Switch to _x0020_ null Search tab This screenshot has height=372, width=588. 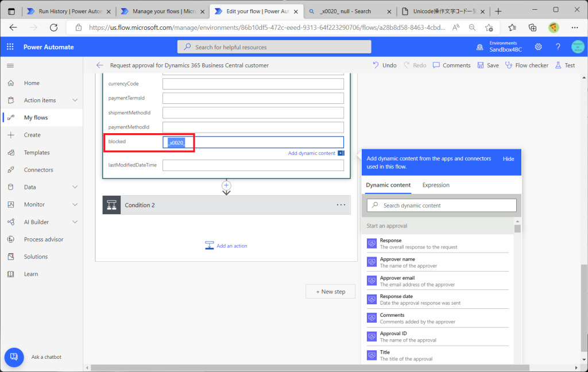pos(350,11)
